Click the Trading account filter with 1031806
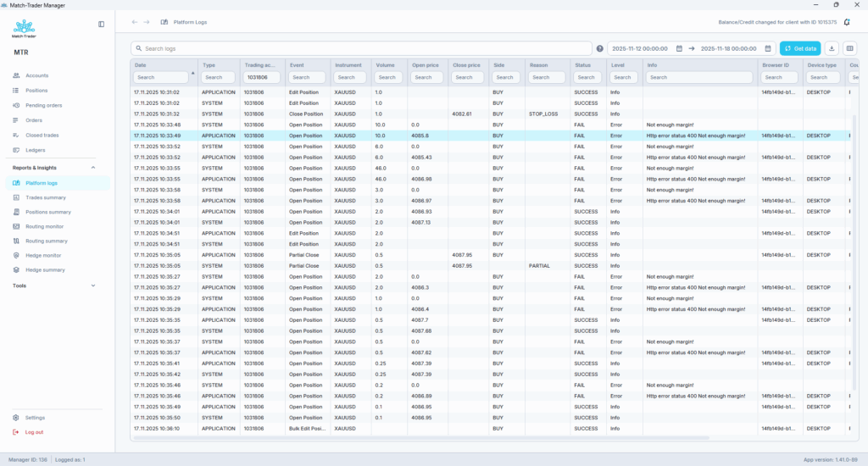 (x=261, y=77)
